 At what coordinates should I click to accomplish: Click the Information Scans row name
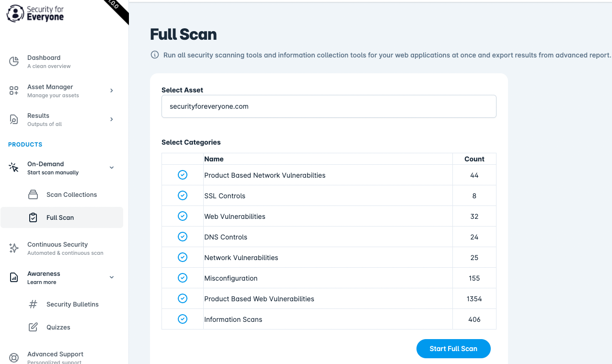pyautogui.click(x=233, y=319)
